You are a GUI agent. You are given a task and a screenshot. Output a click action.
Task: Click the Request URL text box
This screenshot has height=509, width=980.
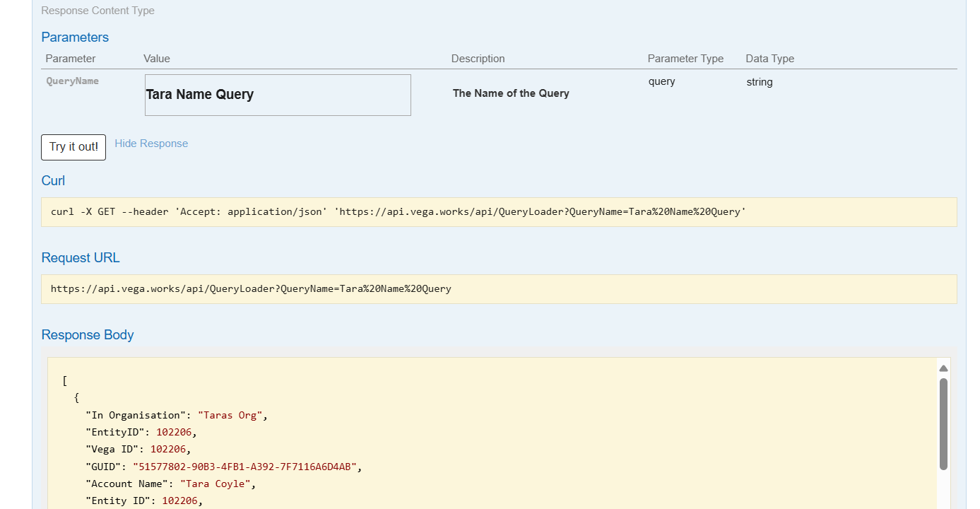[x=499, y=289]
